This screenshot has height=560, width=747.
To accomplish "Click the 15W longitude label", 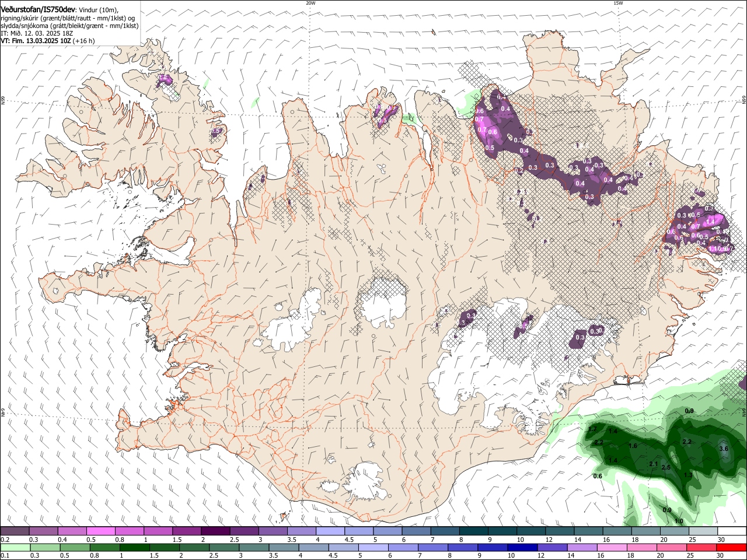I will point(617,3).
